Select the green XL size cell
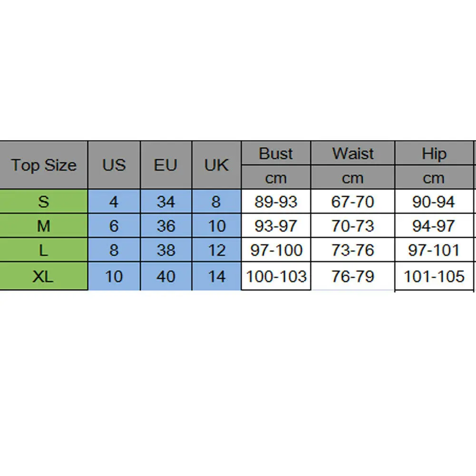Screen dimensions: 476x476 (44, 276)
